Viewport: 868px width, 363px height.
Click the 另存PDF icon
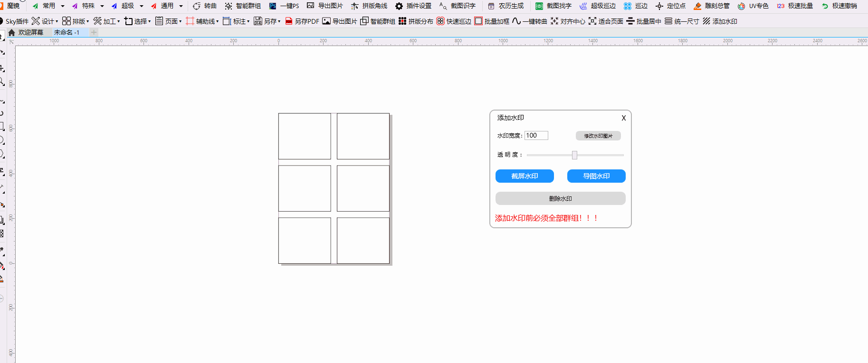pyautogui.click(x=289, y=21)
